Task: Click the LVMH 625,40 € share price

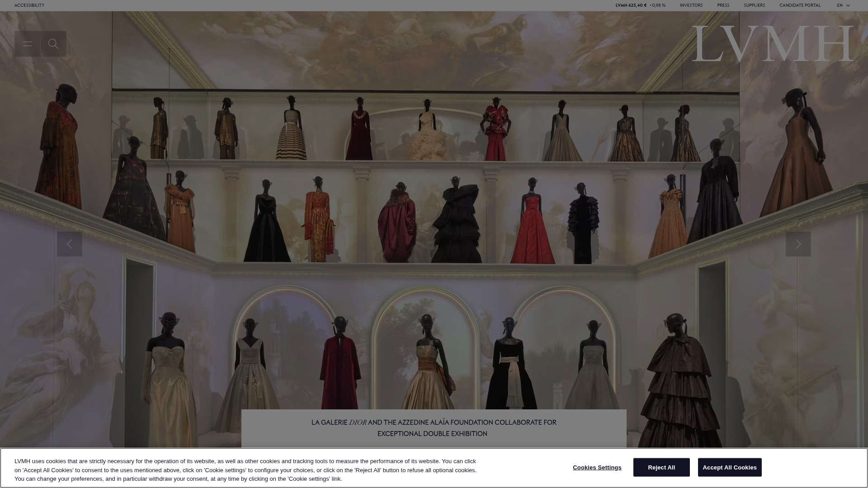Action: (631, 5)
